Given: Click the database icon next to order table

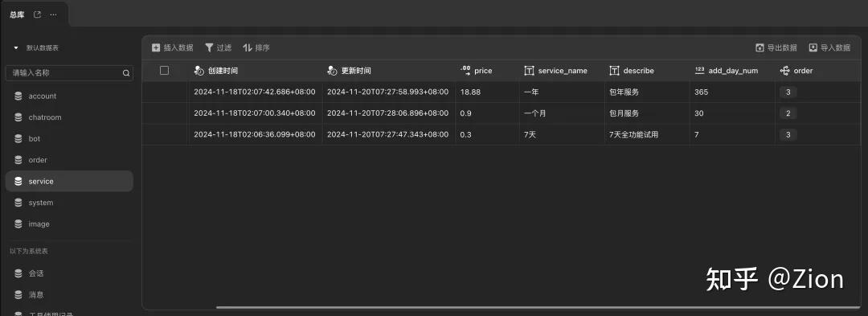Looking at the screenshot, I should [x=18, y=160].
